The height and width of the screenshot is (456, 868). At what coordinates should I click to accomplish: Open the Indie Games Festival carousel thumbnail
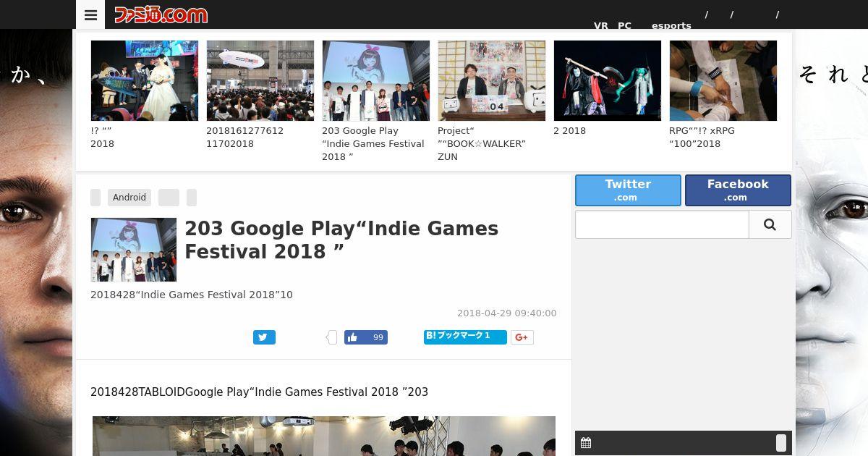coord(375,80)
